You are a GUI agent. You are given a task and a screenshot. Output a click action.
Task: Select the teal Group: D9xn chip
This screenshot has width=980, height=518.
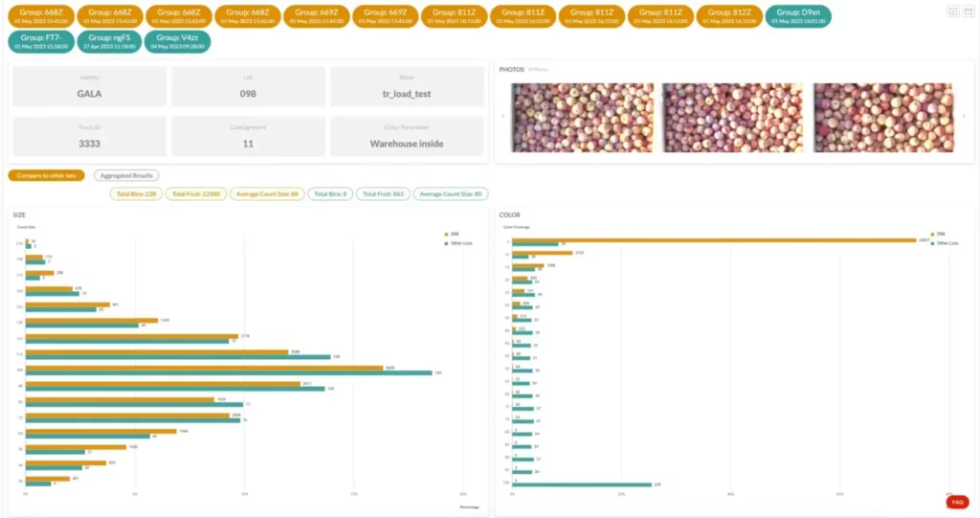point(798,16)
